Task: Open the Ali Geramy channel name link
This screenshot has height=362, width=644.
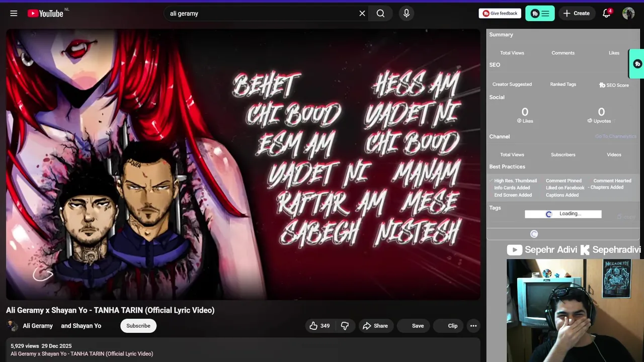Action: point(38,326)
